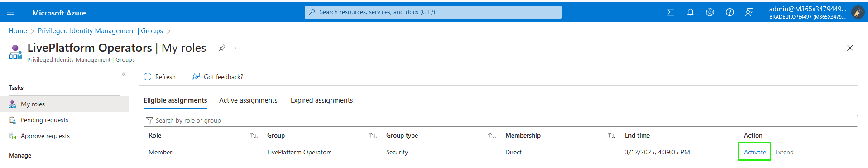Focus the Search by role or group field
The width and height of the screenshot is (868, 168).
pos(500,120)
